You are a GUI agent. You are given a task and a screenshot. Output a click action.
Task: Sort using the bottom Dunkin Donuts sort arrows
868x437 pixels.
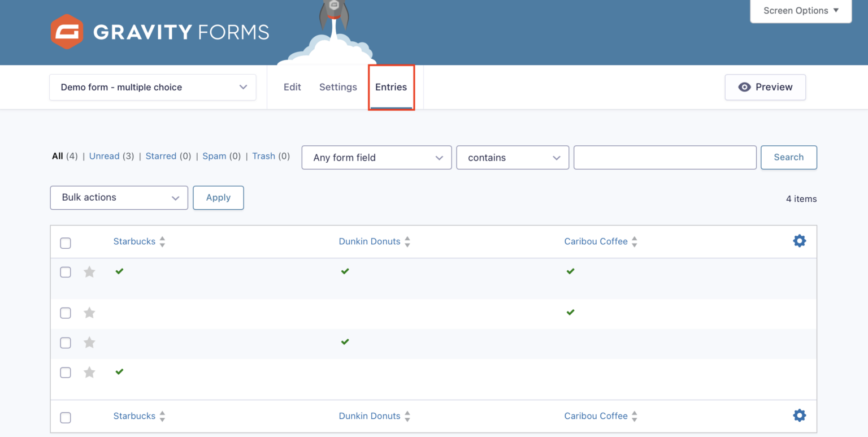click(x=407, y=416)
